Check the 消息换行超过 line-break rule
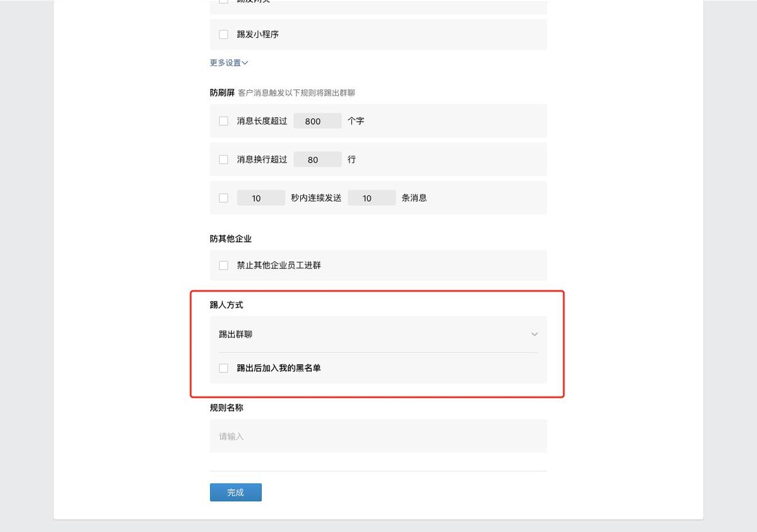This screenshot has height=532, width=757. pos(223,159)
